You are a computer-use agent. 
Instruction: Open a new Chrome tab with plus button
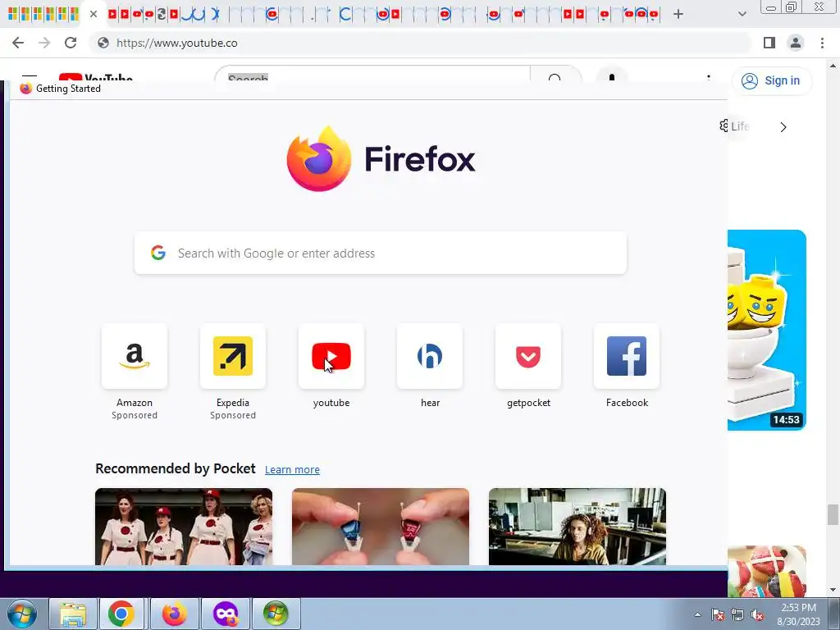(678, 14)
